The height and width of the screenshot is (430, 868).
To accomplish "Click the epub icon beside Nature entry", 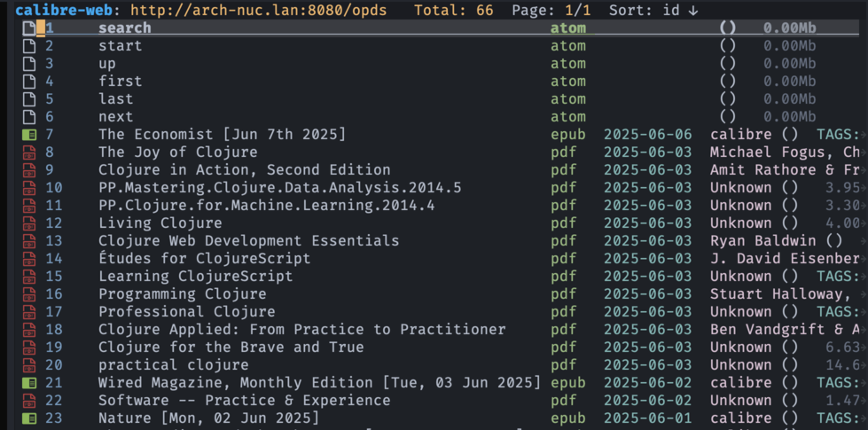I will coord(29,418).
